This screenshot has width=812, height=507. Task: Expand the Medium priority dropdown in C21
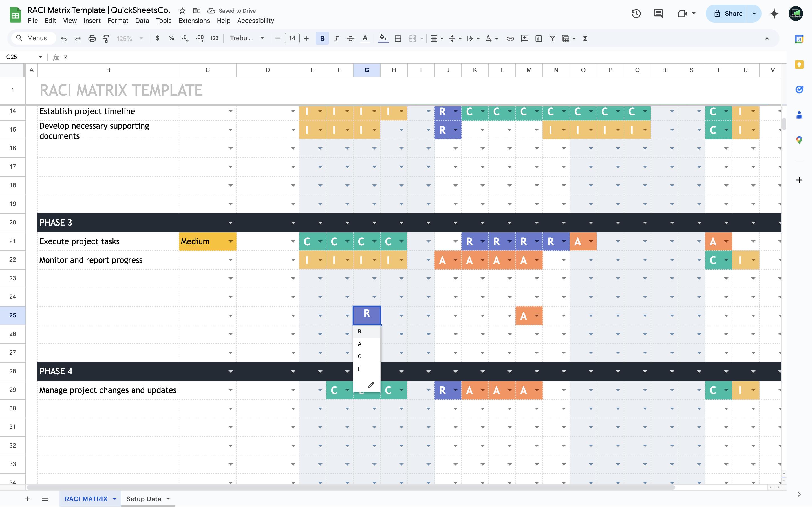point(230,241)
